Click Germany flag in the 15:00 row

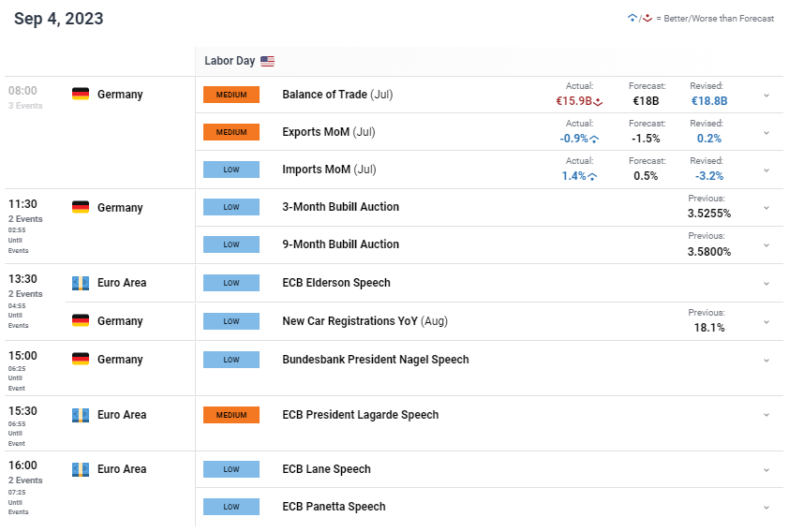pyautogui.click(x=81, y=359)
